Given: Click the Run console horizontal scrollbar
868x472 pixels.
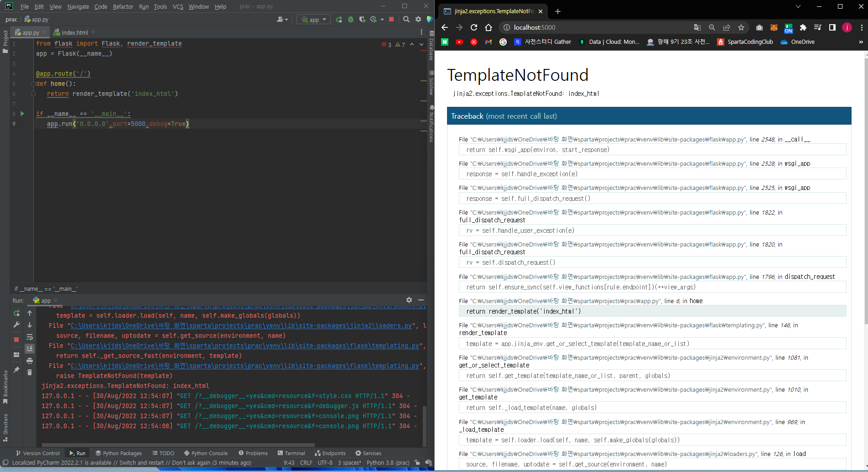Looking at the screenshot, I should click(178, 445).
